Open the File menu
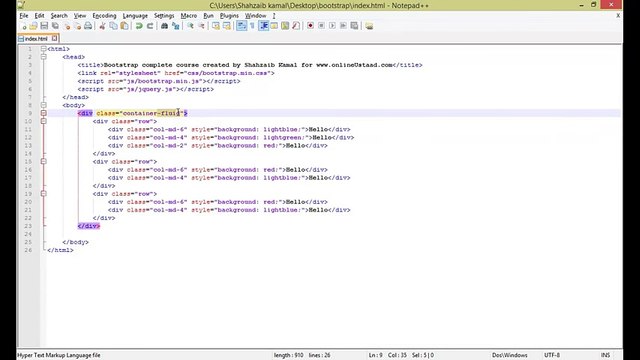Image resolution: width=640 pixels, height=360 pixels. click(x=24, y=16)
